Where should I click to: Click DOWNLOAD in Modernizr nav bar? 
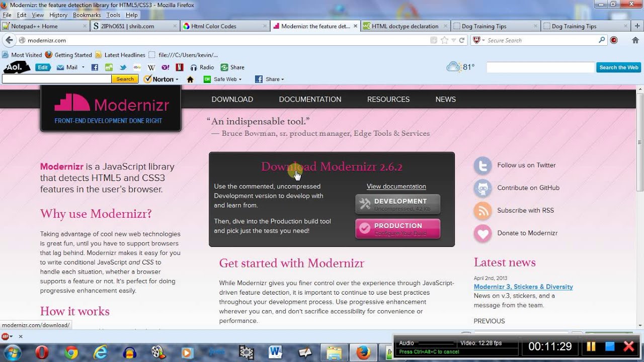click(x=232, y=100)
